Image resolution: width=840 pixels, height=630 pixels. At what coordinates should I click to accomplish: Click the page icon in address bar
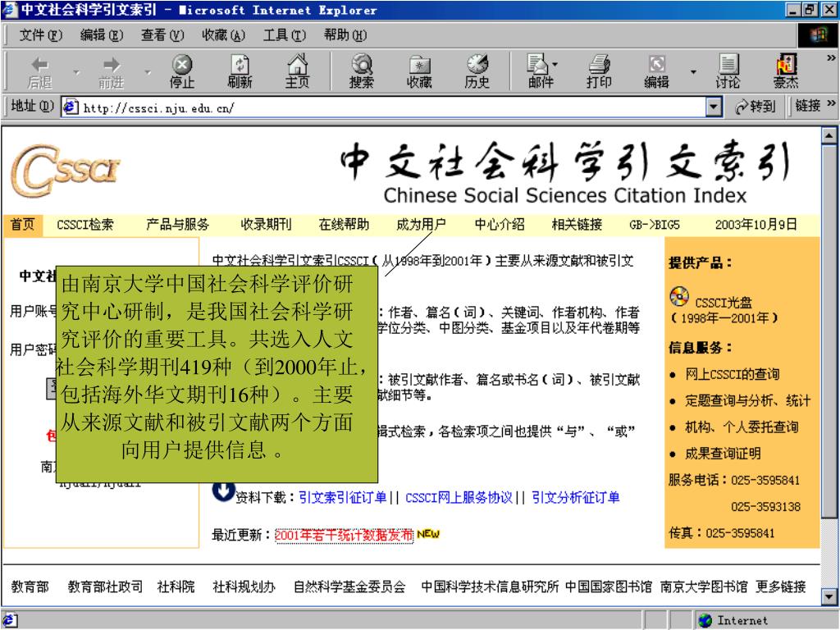pyautogui.click(x=71, y=107)
